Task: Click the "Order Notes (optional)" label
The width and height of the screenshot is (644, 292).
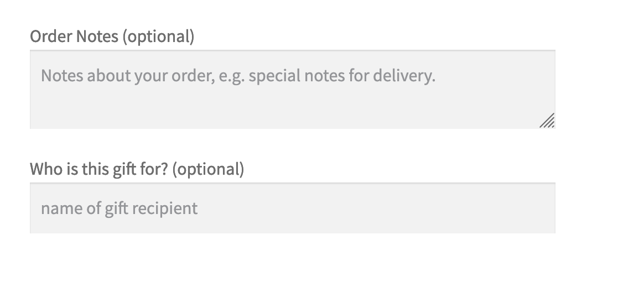Action: (112, 36)
